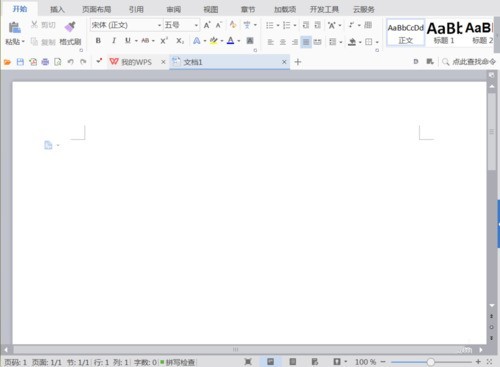
Task: Open the borders dropdown arrow
Action: 377,42
